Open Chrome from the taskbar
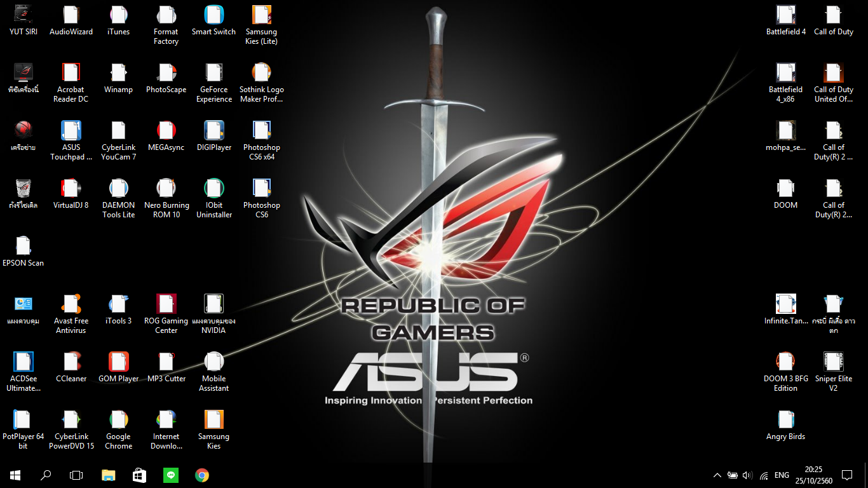Screen dimensions: 868x488 (x=201, y=475)
